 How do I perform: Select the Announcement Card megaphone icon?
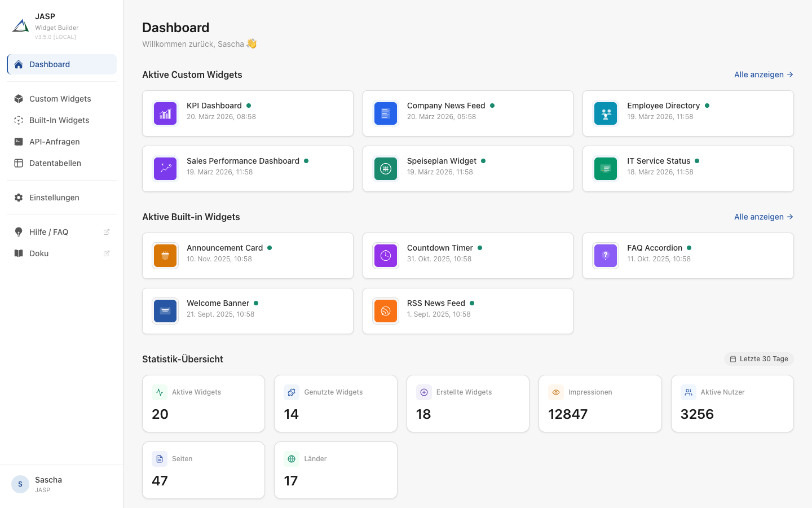165,255
